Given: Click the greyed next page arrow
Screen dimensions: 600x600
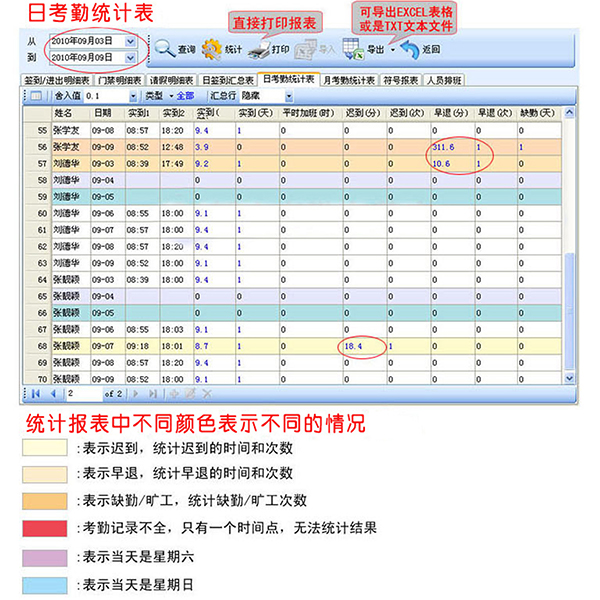Looking at the screenshot, I should pos(135,393).
